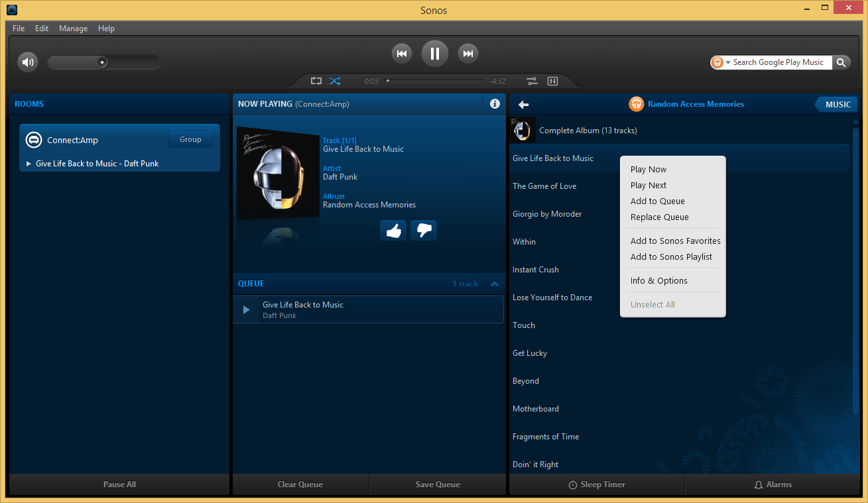Open Google Play Music source dropdown

727,62
